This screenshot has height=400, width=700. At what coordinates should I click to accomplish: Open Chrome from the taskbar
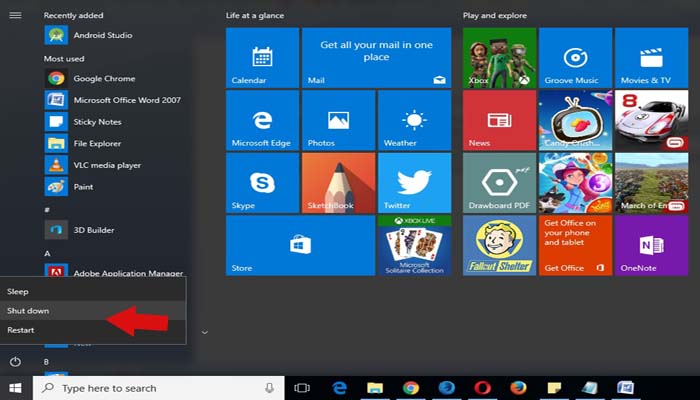click(411, 388)
